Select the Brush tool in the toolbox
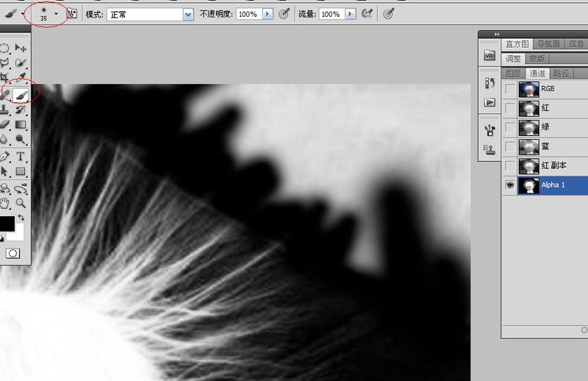 (21, 94)
